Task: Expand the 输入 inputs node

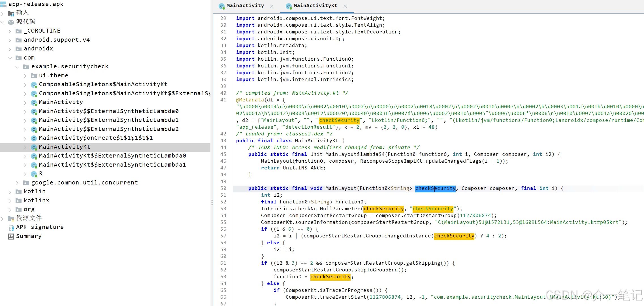Action: pos(2,13)
